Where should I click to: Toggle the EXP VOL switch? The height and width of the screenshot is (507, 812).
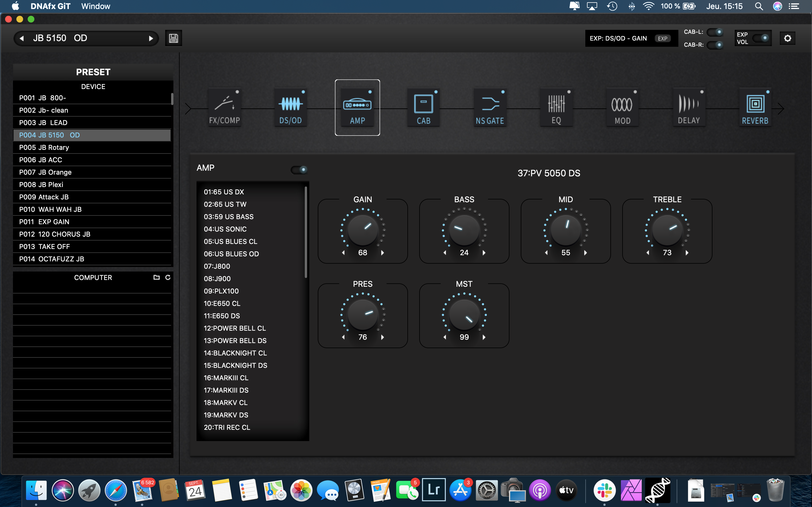coord(760,38)
